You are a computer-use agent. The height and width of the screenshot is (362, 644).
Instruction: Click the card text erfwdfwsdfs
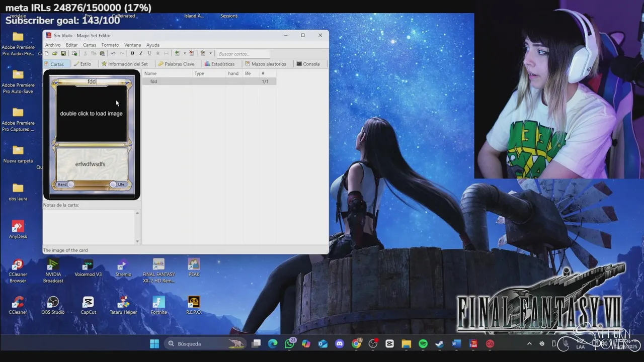click(x=91, y=164)
